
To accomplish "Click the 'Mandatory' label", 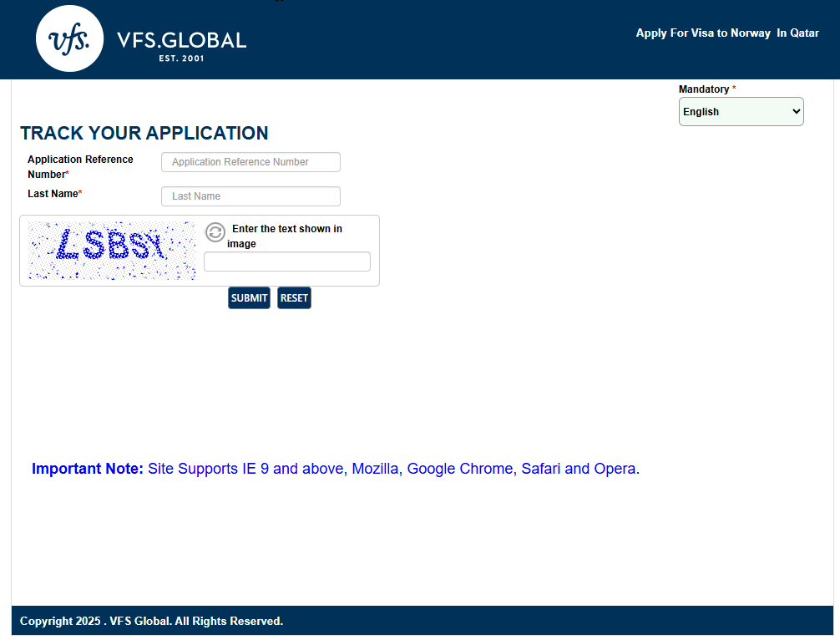I will (704, 89).
